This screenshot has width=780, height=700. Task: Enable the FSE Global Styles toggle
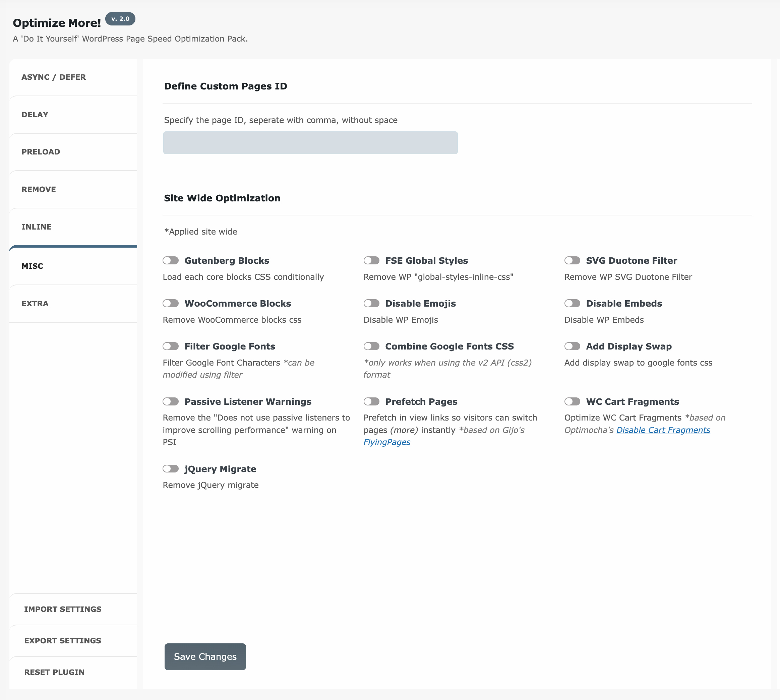[371, 260]
